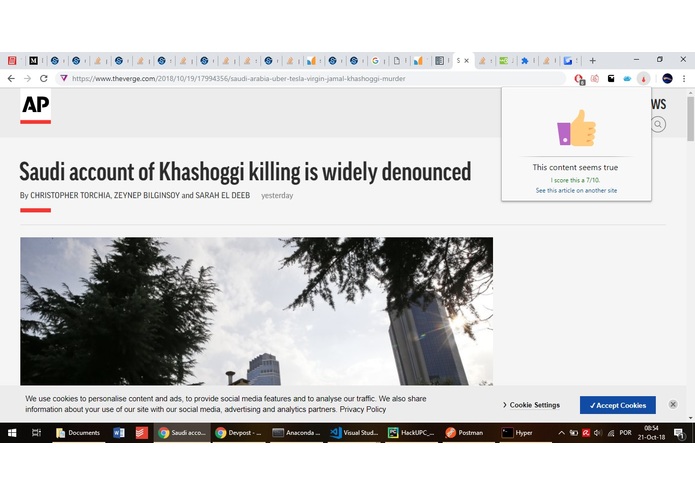Go forward in browser history

(27, 78)
